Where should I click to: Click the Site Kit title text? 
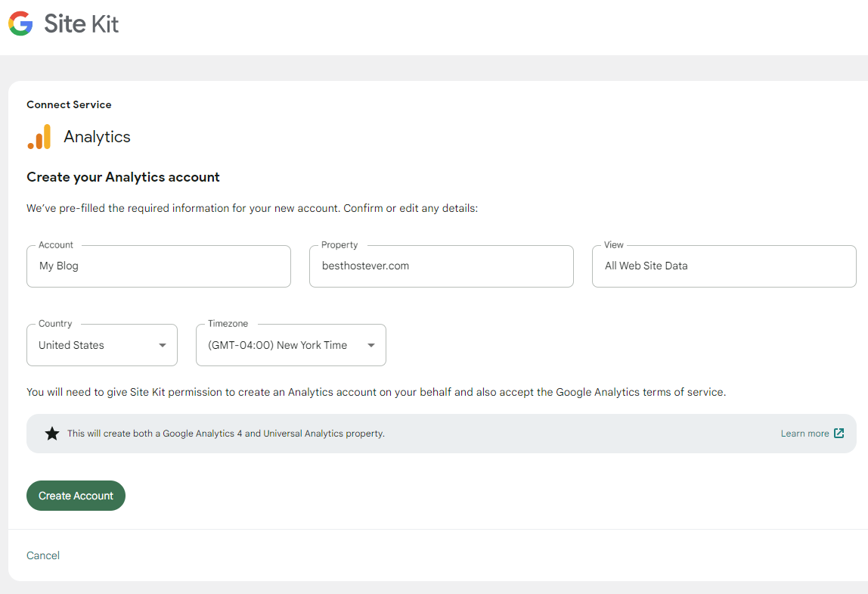(82, 23)
